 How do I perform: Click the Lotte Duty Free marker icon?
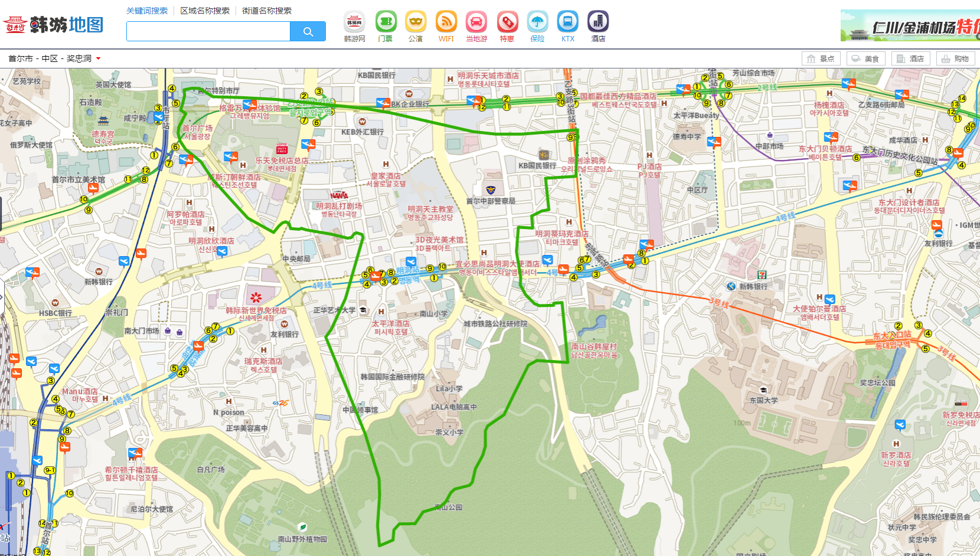[282, 148]
